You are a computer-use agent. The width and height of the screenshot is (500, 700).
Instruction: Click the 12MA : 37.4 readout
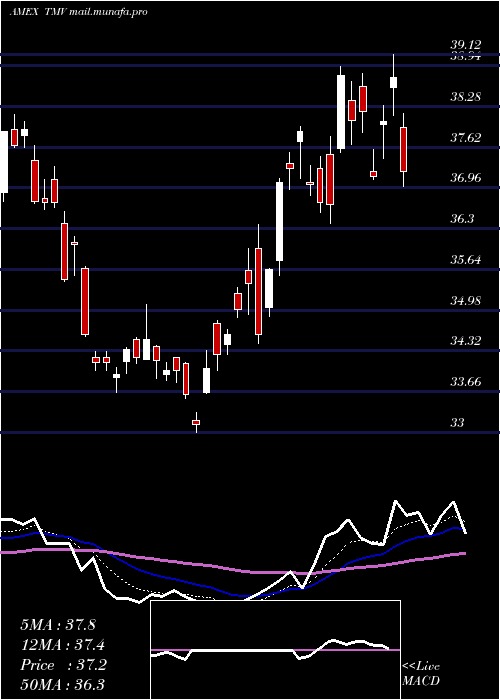click(x=64, y=645)
